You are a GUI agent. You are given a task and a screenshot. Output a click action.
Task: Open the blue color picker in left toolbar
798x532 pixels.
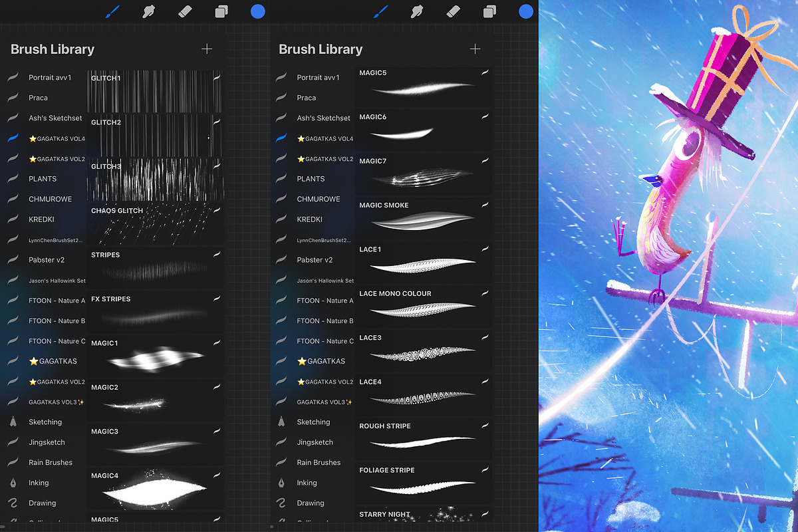click(258, 11)
